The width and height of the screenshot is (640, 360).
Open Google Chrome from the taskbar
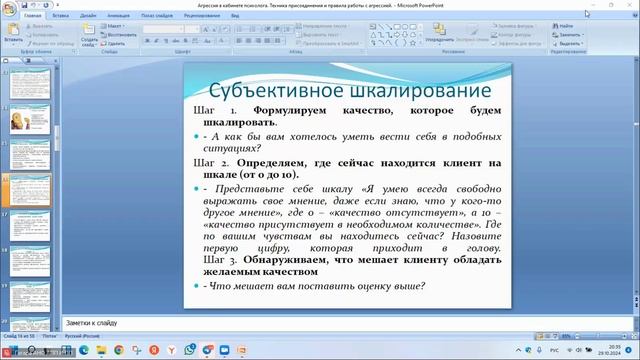click(119, 350)
